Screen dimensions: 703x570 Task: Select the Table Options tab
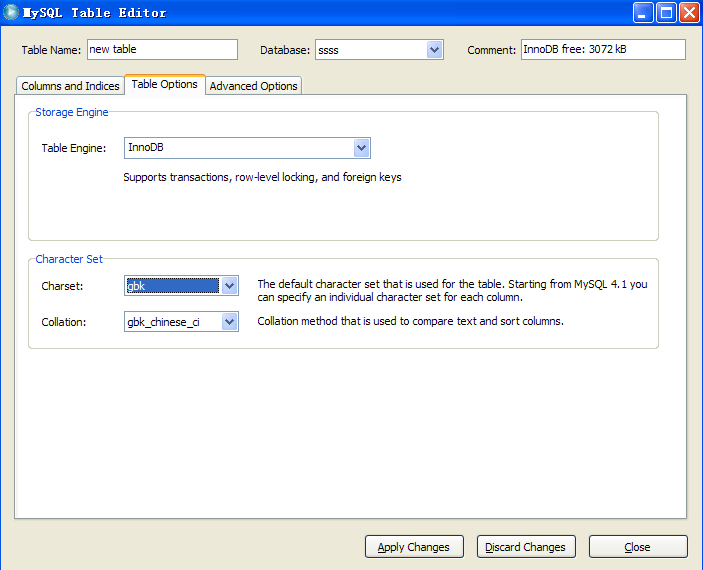(165, 84)
